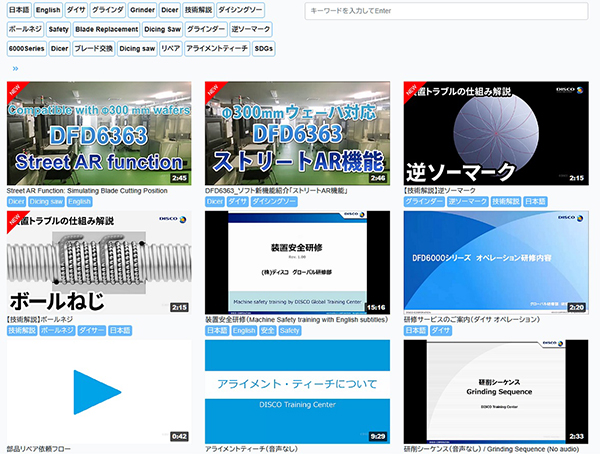Click the 日本語 keyword filter button
Screen dimensions: 600x454
(x=19, y=10)
